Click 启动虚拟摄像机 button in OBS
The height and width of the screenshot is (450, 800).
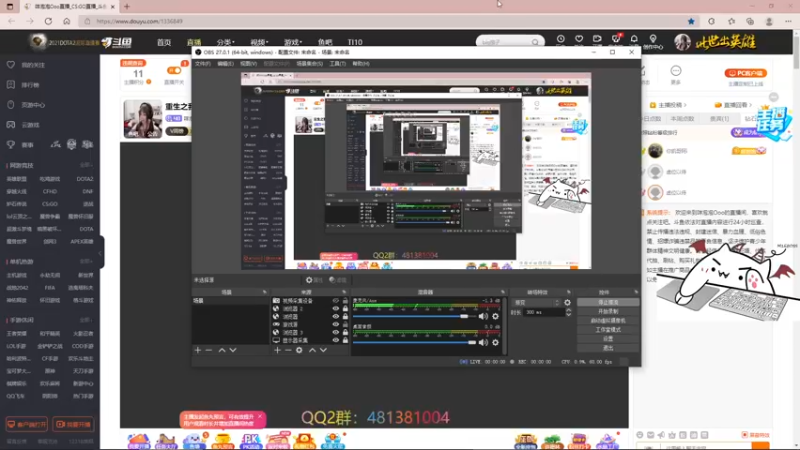pos(608,321)
